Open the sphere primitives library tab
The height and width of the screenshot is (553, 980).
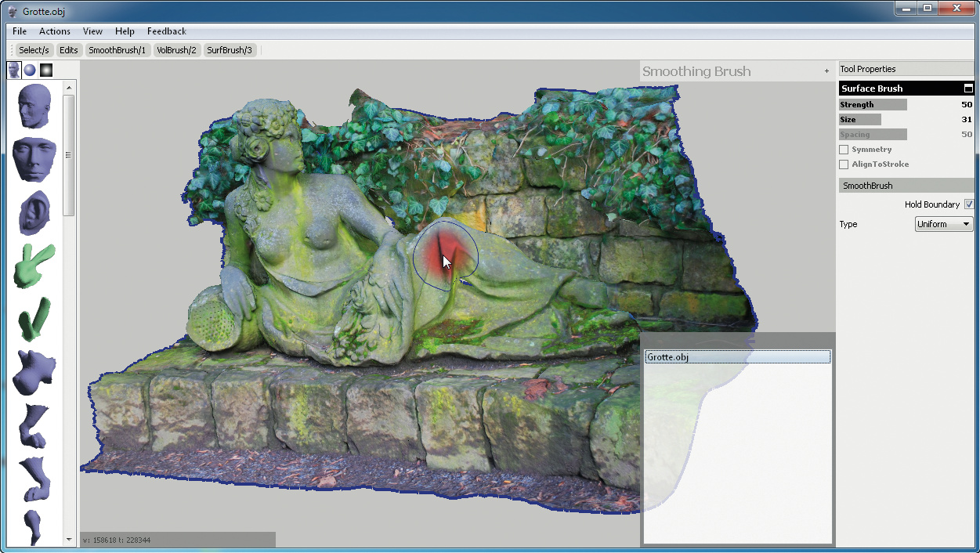[30, 70]
